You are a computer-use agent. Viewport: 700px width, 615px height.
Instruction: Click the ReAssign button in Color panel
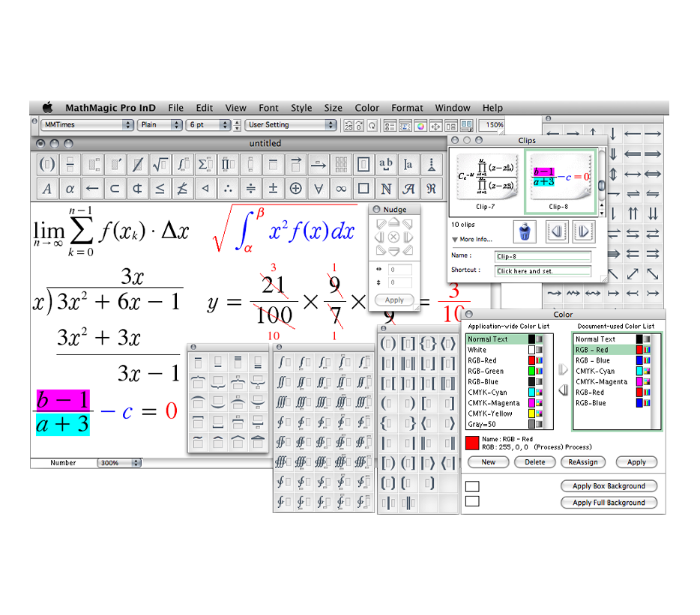pos(582,462)
